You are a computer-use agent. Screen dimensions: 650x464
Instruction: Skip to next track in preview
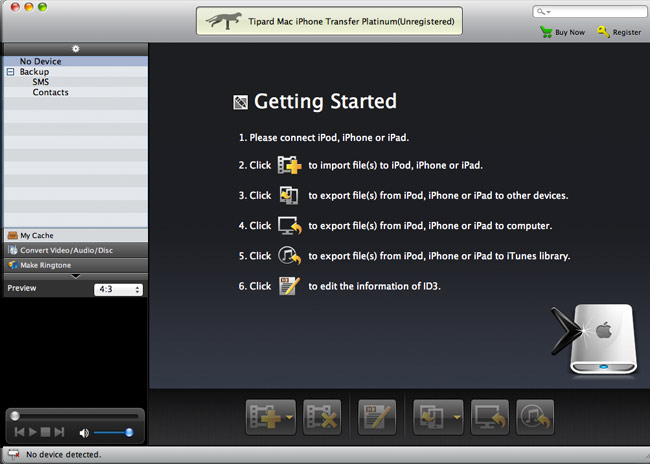tap(59, 432)
